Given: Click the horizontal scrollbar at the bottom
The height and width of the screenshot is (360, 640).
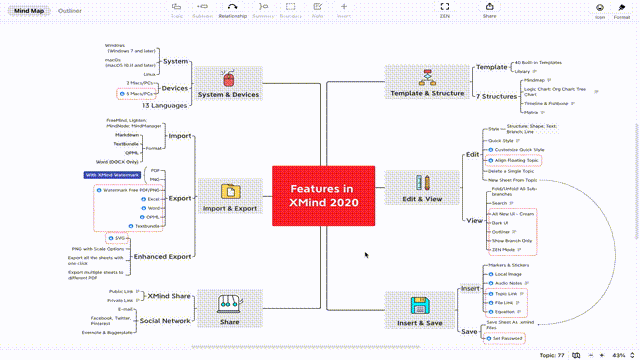Looking at the screenshot, I should [x=306, y=347].
